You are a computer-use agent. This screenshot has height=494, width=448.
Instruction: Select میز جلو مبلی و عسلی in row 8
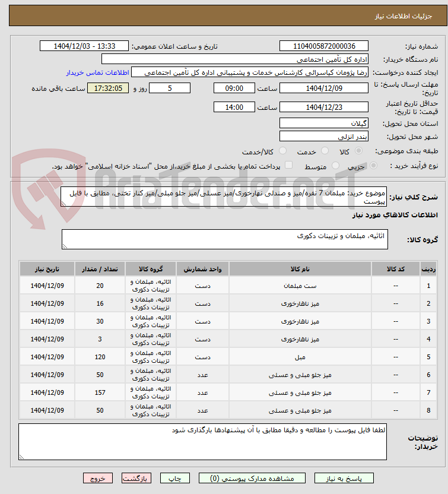tap(300, 410)
